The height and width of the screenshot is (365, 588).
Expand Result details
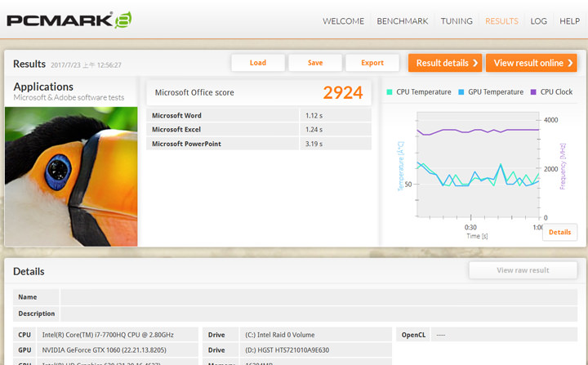444,63
